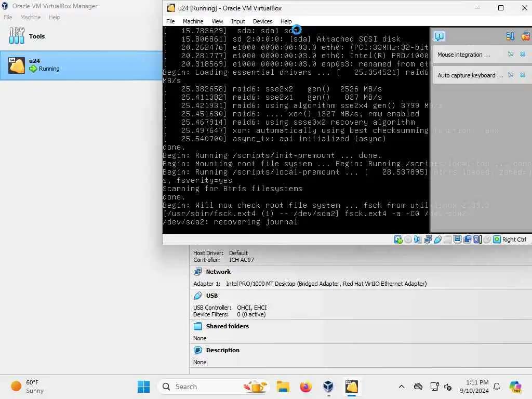Open the Help menu in VirtualBox Manager
The height and width of the screenshot is (399, 532).
point(54,17)
